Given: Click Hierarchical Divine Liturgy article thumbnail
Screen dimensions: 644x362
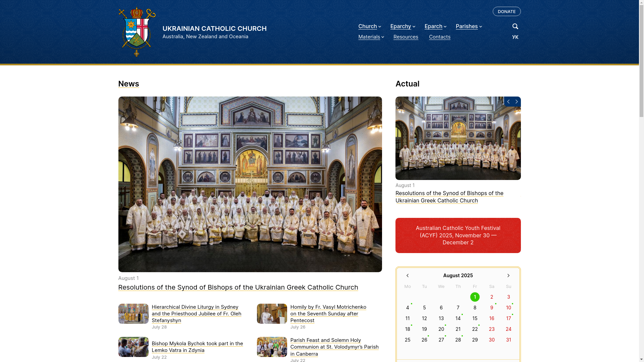Looking at the screenshot, I should click(x=133, y=314).
